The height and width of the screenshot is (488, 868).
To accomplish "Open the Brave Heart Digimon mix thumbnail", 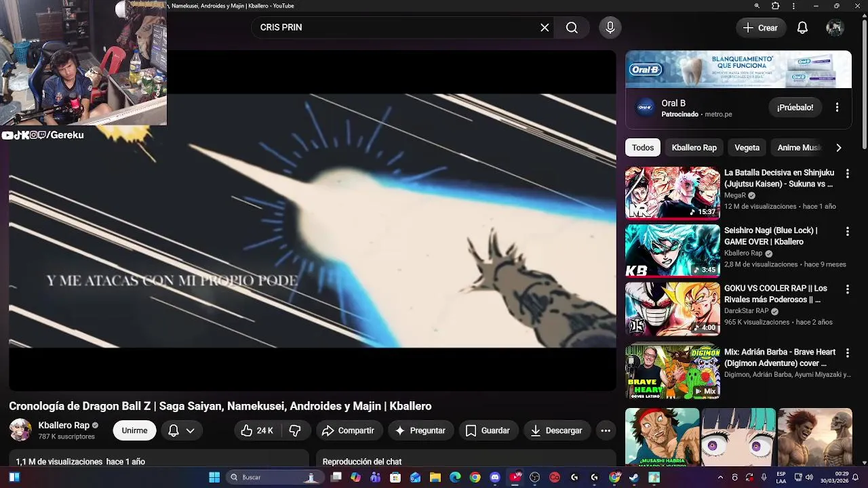I will tap(672, 371).
